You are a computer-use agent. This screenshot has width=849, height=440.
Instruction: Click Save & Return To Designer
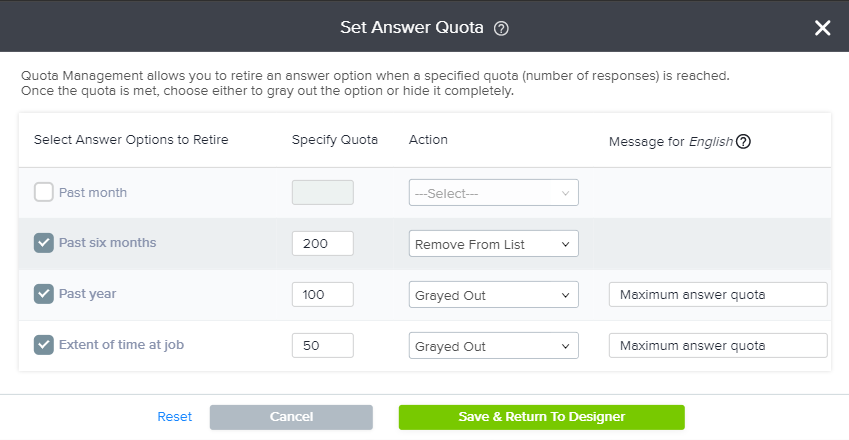(541, 417)
